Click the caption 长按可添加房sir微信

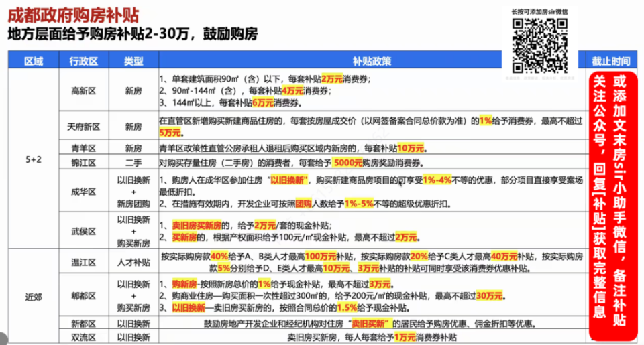[539, 12]
